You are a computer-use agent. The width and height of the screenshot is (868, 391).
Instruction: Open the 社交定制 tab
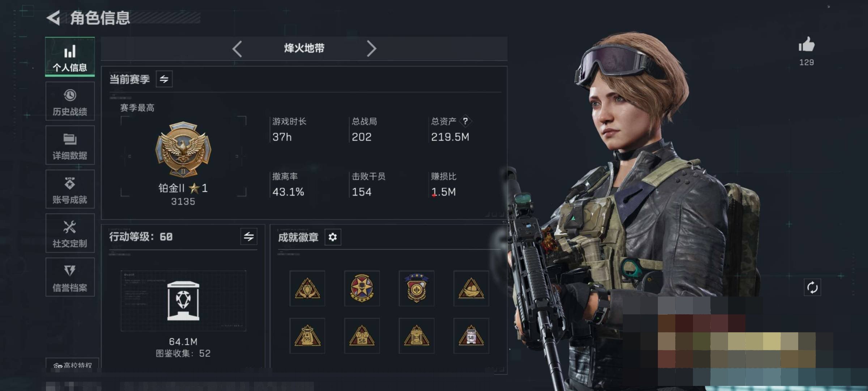(x=70, y=233)
